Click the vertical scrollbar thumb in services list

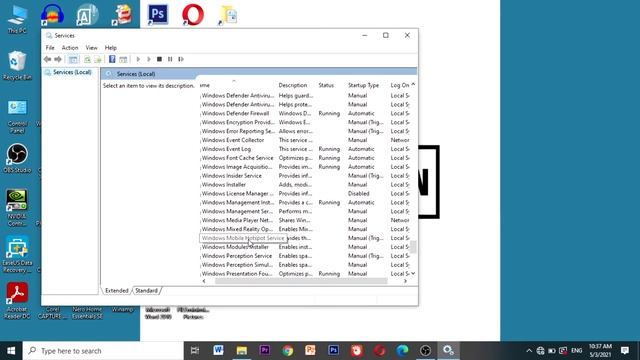pyautogui.click(x=413, y=247)
